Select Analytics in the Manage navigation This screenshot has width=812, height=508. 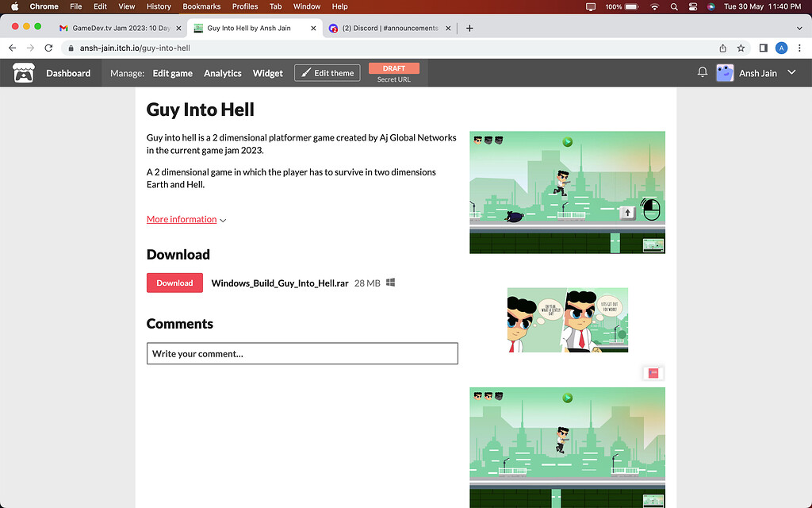coord(222,72)
